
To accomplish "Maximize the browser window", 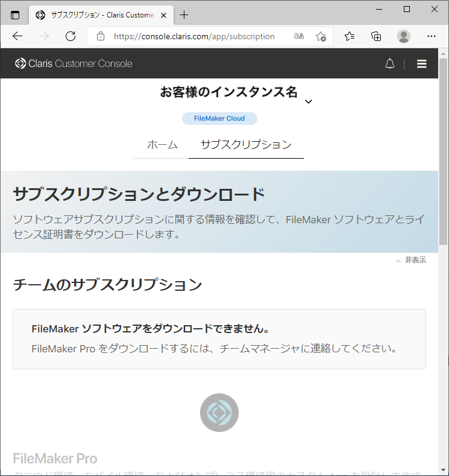I will 407,10.
